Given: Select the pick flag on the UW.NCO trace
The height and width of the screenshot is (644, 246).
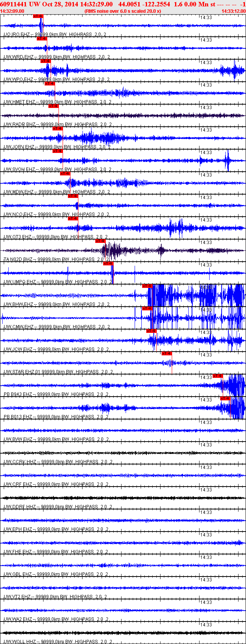Looking at the screenshot, I should pos(73,196).
